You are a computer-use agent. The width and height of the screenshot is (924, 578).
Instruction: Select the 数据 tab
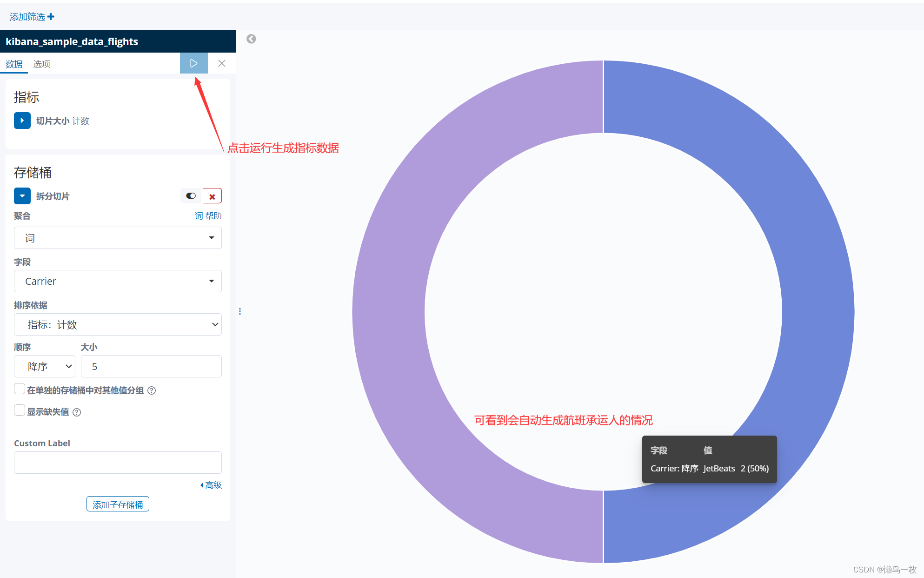pyautogui.click(x=14, y=64)
